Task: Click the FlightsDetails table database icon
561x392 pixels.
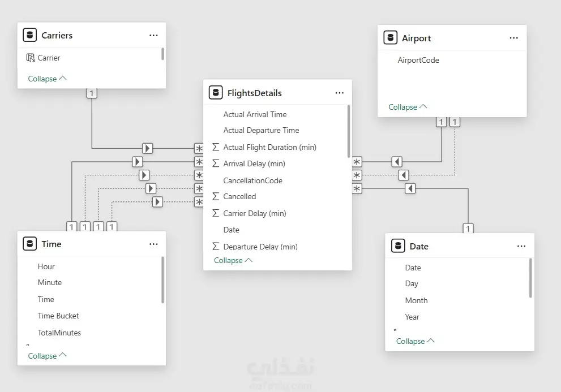Action: (216, 93)
